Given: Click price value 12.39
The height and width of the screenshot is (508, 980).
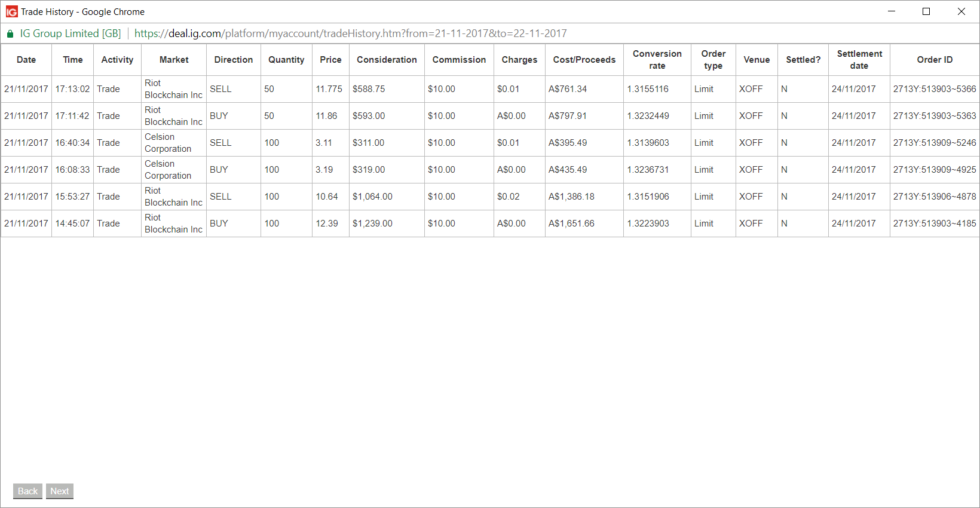Looking at the screenshot, I should click(x=327, y=224).
